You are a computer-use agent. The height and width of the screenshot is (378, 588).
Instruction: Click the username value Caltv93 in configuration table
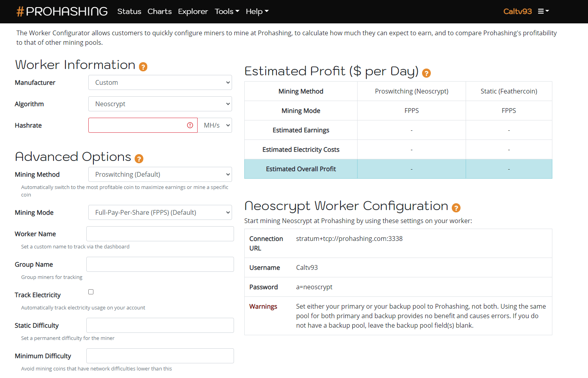click(x=307, y=267)
